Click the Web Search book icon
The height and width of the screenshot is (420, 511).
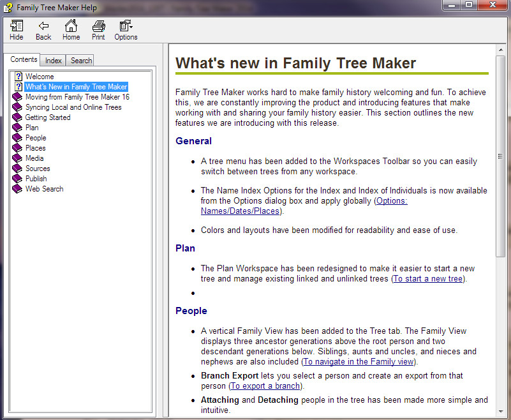coord(17,189)
